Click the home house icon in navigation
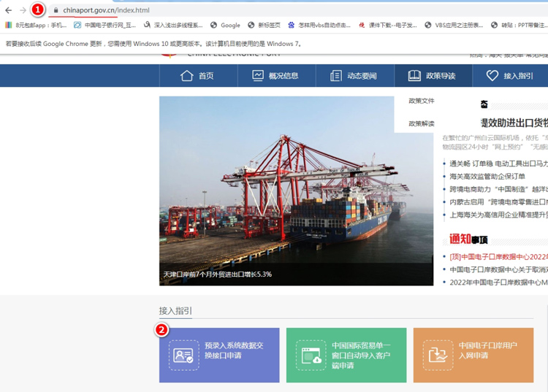 tap(186, 75)
